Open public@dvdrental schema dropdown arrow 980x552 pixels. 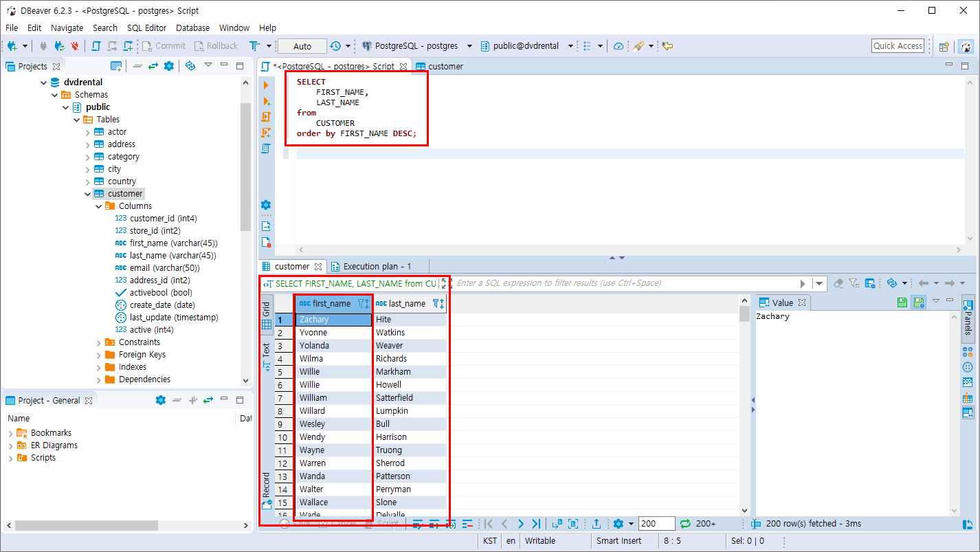(570, 46)
